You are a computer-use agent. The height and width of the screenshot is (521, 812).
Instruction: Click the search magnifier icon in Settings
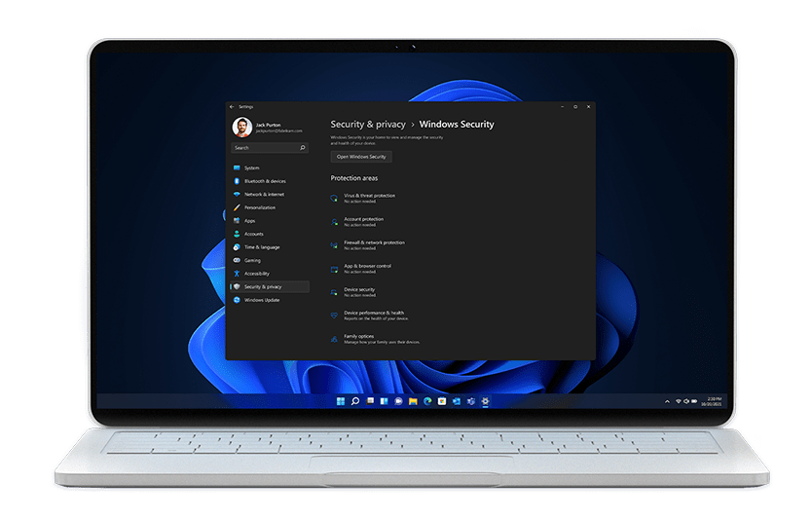pyautogui.click(x=303, y=148)
